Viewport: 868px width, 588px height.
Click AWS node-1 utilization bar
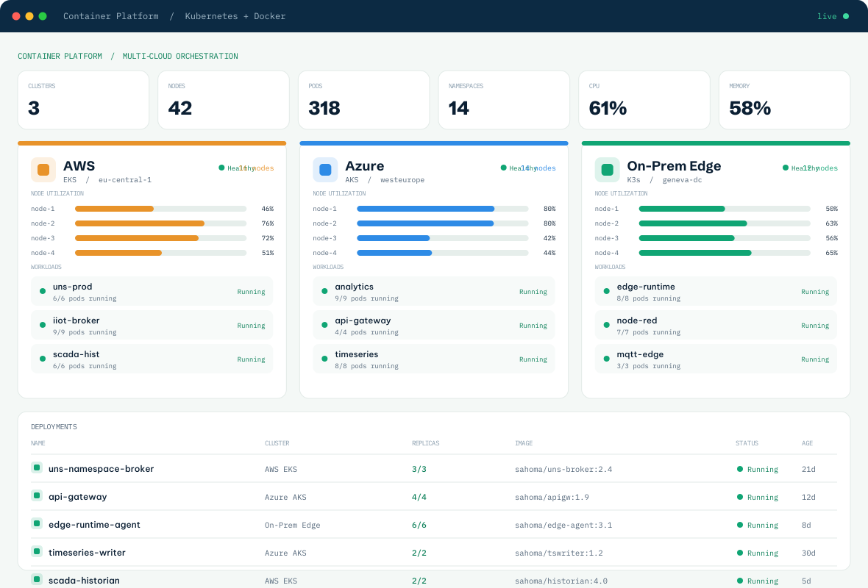tap(160, 209)
